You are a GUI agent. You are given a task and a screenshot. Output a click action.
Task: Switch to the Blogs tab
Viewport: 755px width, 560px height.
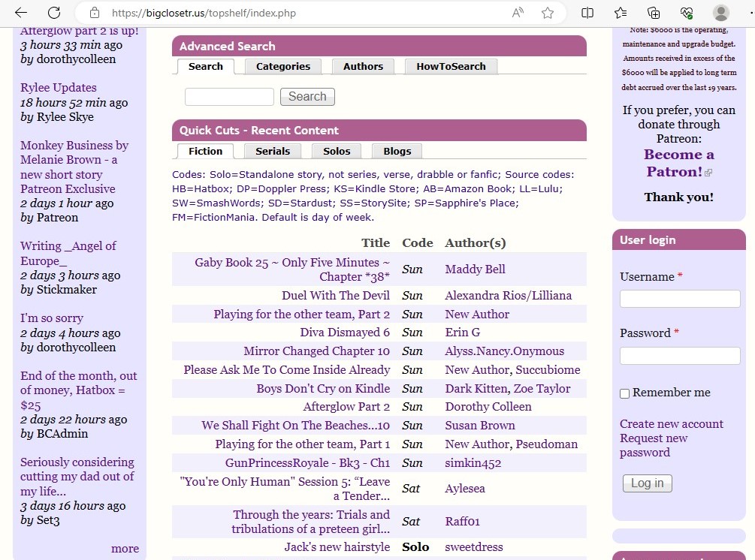(x=397, y=151)
